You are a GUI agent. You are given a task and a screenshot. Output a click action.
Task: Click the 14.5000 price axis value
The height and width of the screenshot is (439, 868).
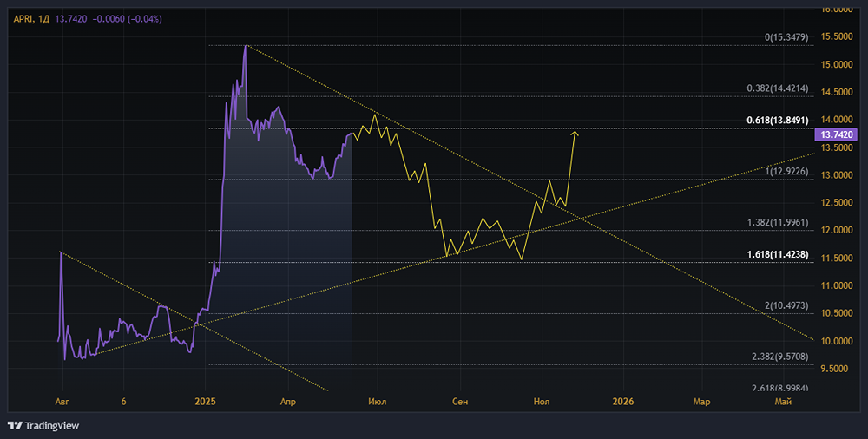837,92
